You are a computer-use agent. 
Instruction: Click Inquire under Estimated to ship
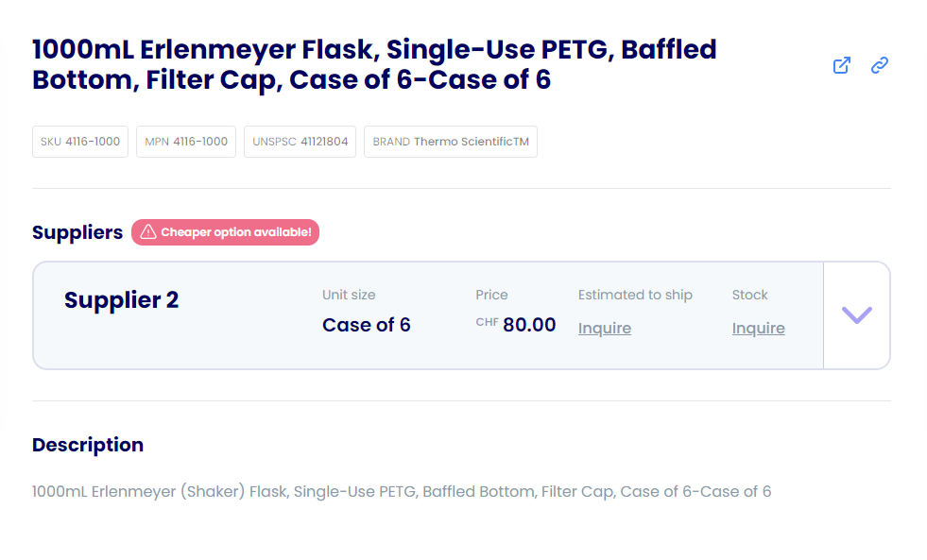tap(604, 328)
